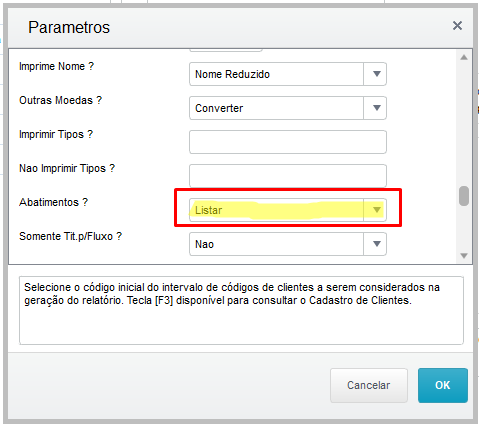Click the scrollbar up arrow
Screen dimensions: 479x424
tap(464, 57)
